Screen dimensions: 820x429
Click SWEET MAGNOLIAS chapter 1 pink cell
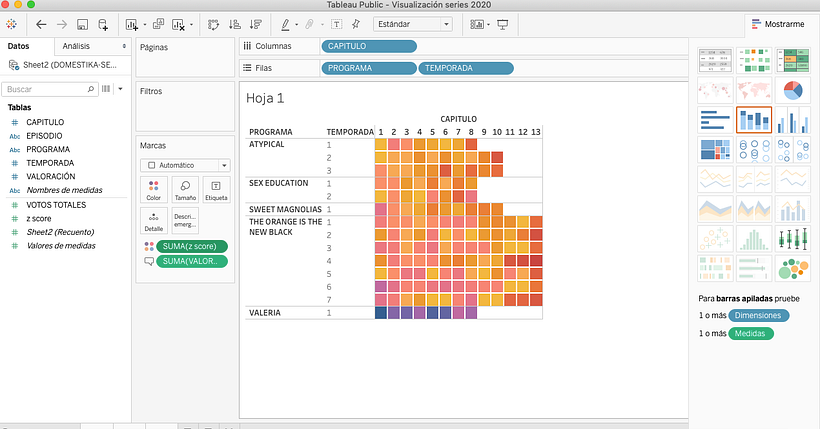click(x=381, y=209)
